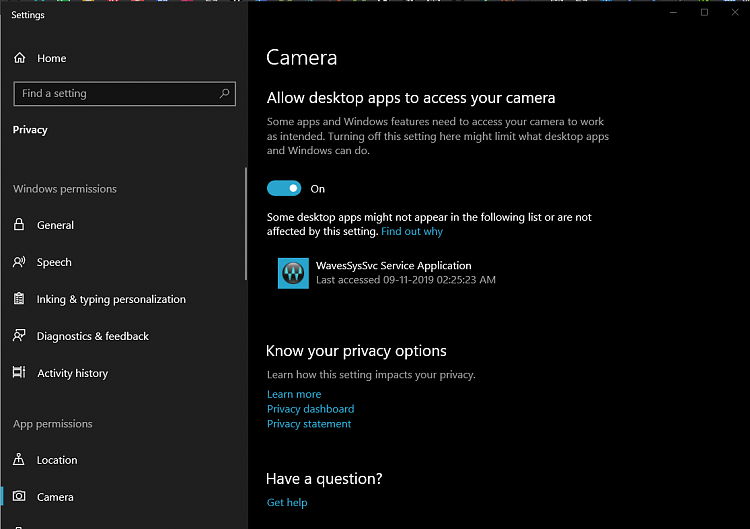Screen dimensions: 750x529
Task: Click the Activity history icon
Action: pos(19,373)
